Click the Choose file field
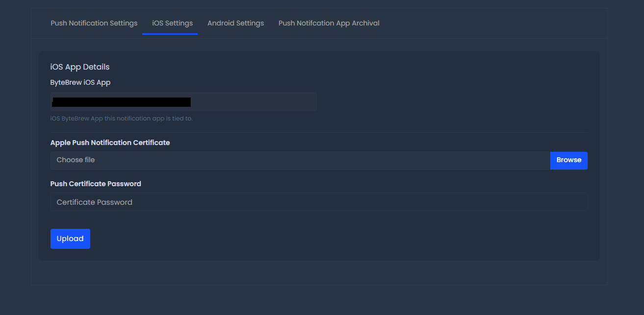 [x=300, y=160]
